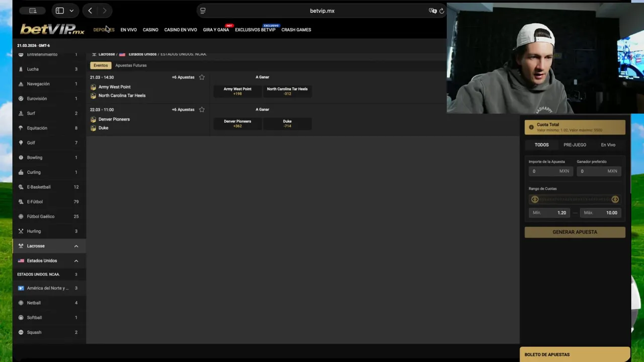Click the Importe de la Apuesta field
The height and width of the screenshot is (362, 644).
point(550,171)
